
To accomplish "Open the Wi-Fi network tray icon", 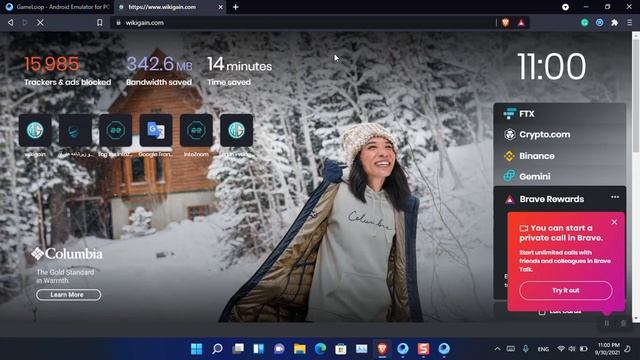I will click(x=561, y=349).
